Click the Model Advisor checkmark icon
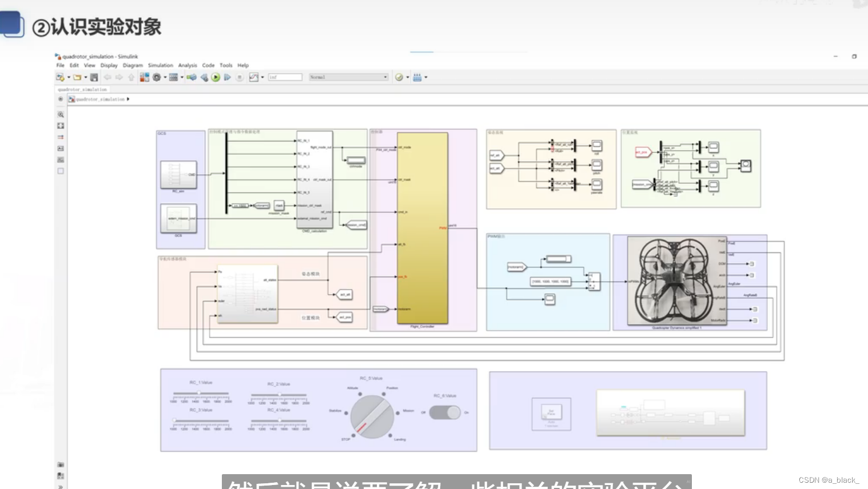This screenshot has height=489, width=868. (399, 77)
